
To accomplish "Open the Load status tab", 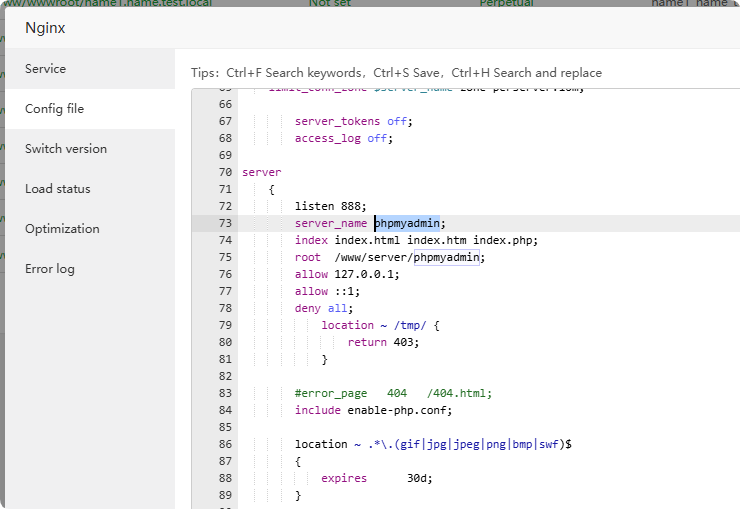I will click(58, 189).
